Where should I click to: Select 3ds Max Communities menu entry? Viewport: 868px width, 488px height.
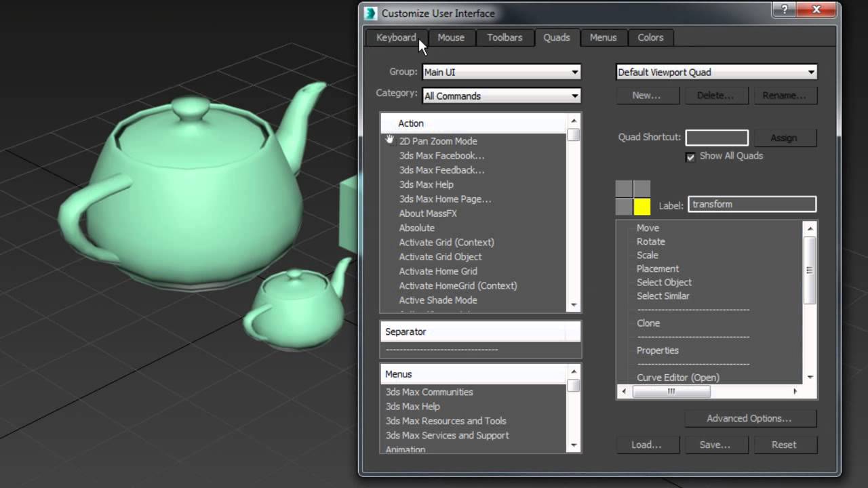pos(429,392)
